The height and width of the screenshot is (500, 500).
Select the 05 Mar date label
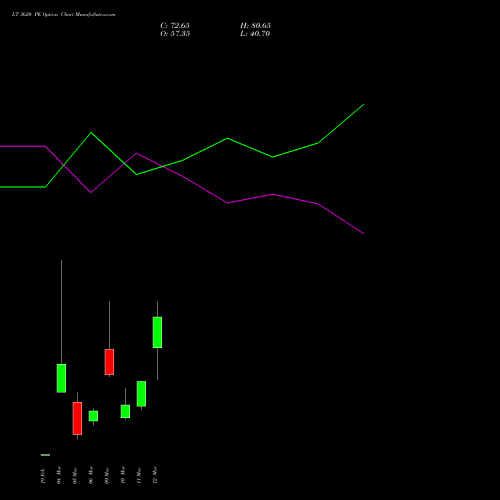coord(75,475)
